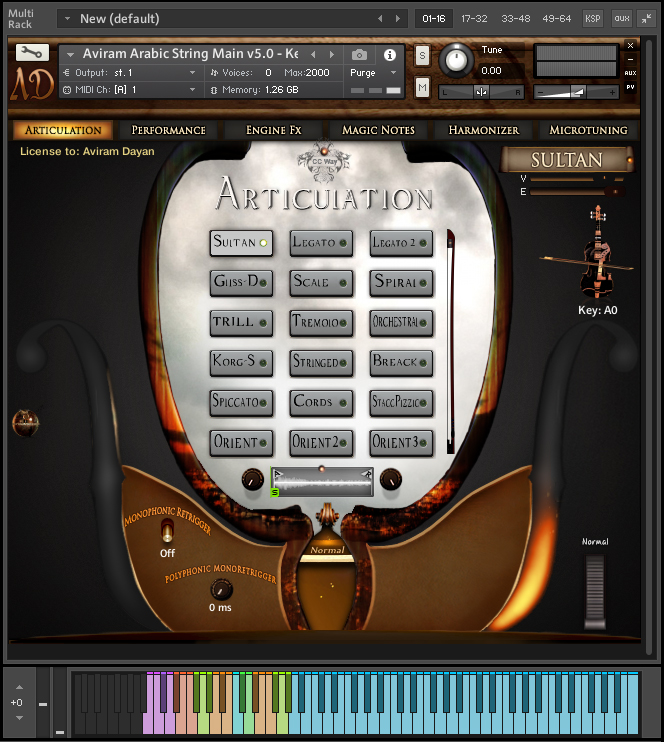The width and height of the screenshot is (664, 742).
Task: Click the Tune value 0.00 field
Action: 491,71
